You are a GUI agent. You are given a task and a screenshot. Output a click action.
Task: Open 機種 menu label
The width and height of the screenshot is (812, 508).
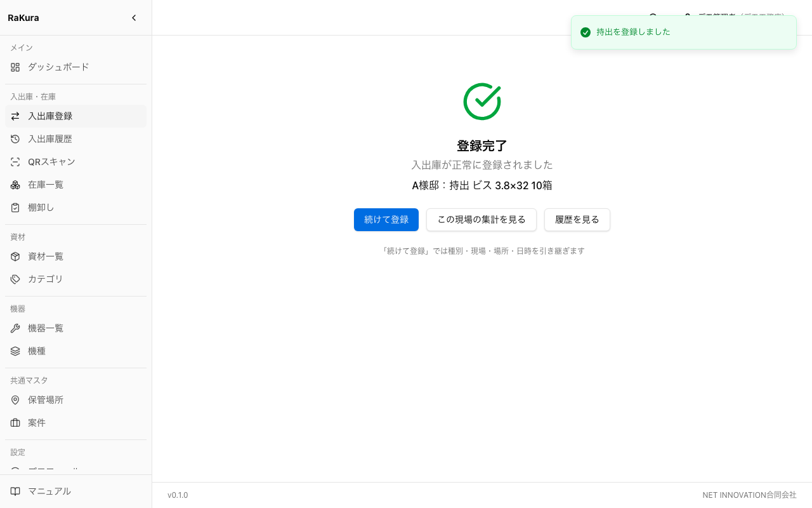coord(37,351)
